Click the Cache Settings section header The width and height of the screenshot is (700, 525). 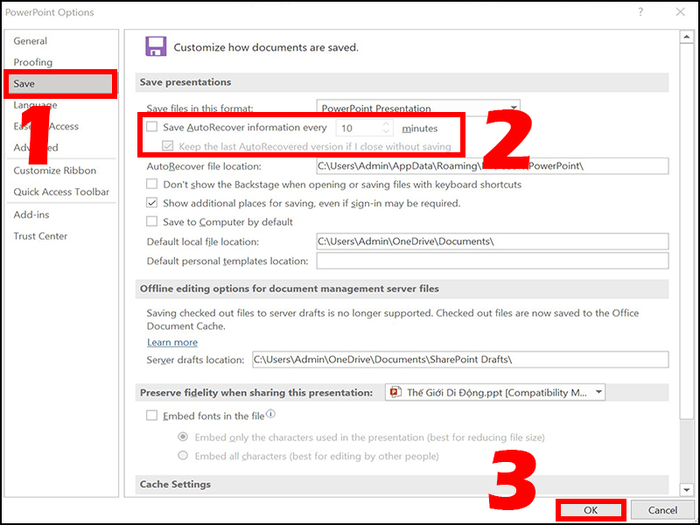pos(402,484)
